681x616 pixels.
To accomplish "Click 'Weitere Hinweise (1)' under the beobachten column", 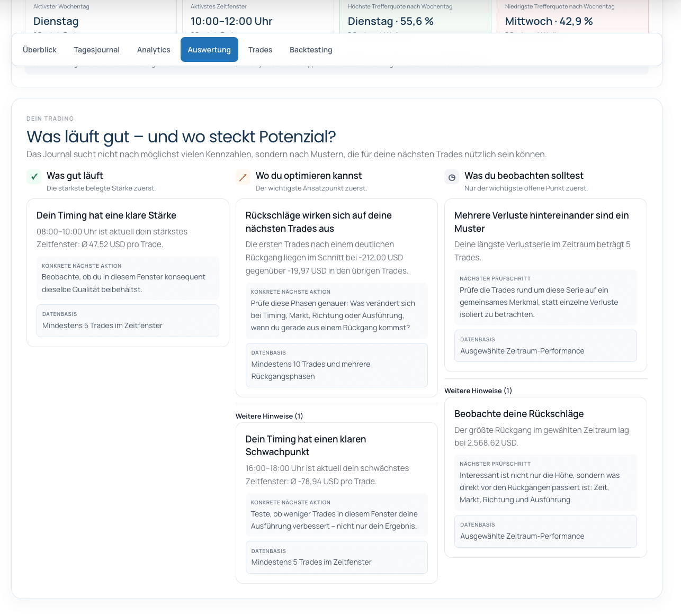I will click(x=478, y=391).
